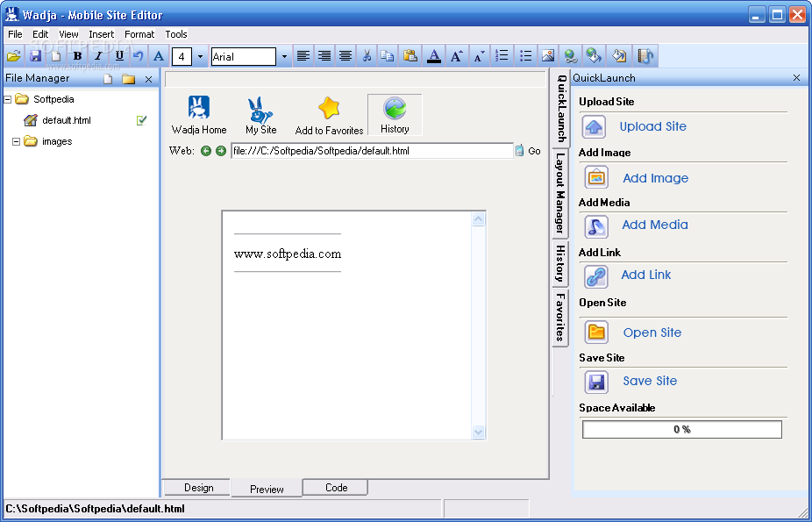Viewport: 812px width, 522px height.
Task: Open the font size dropdown arrow
Action: click(201, 56)
